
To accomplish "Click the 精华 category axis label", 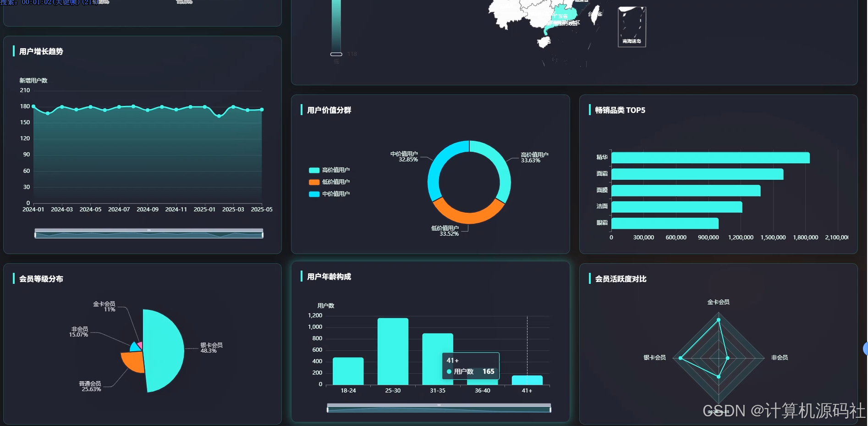I will click(602, 157).
